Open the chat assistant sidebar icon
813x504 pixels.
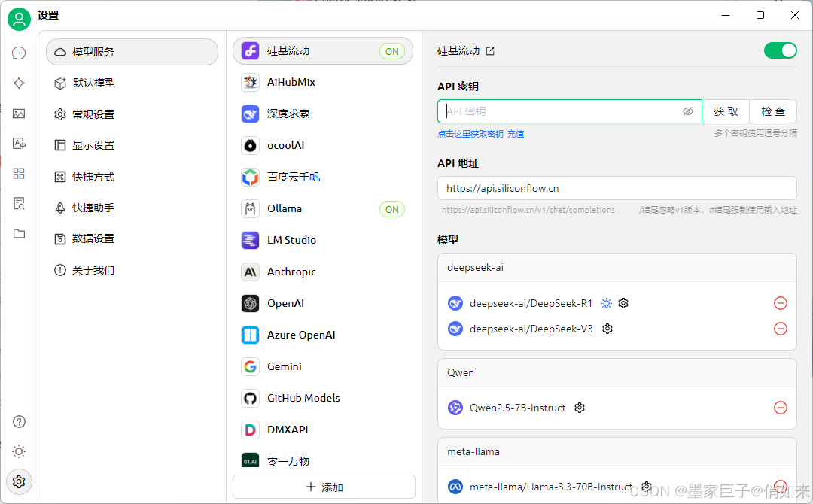pos(19,53)
